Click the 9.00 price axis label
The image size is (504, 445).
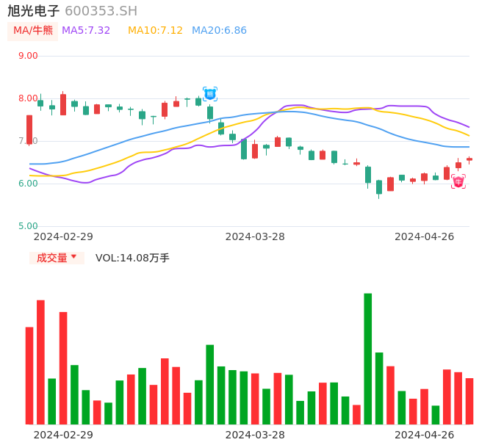(x=28, y=56)
